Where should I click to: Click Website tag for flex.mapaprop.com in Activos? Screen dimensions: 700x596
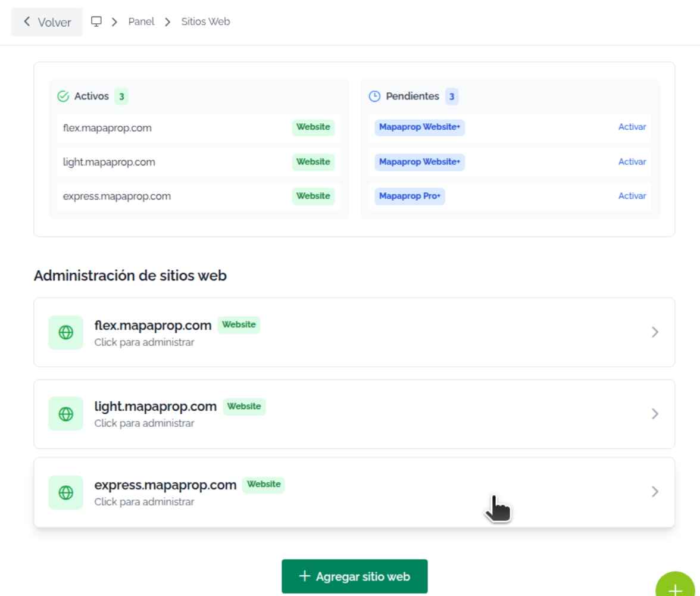[x=313, y=127]
